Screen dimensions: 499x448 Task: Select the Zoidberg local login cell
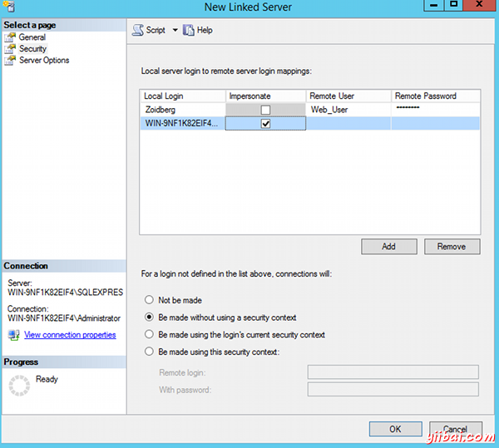coord(183,110)
